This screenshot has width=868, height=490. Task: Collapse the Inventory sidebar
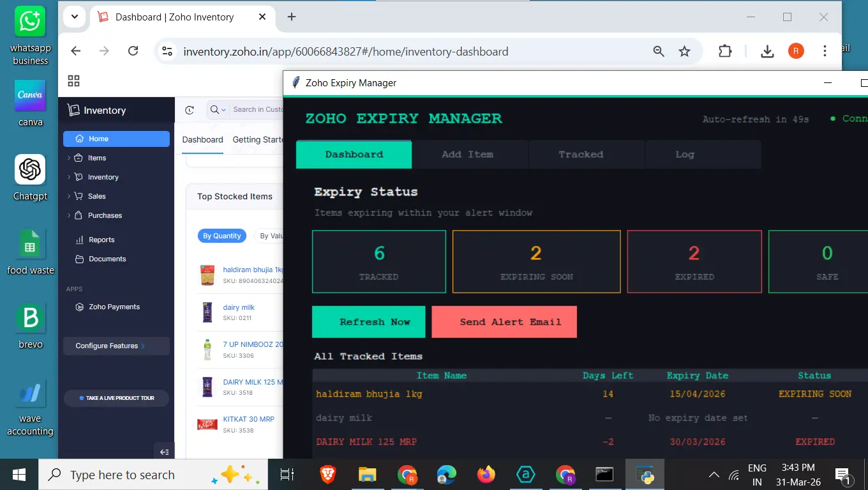[164, 451]
